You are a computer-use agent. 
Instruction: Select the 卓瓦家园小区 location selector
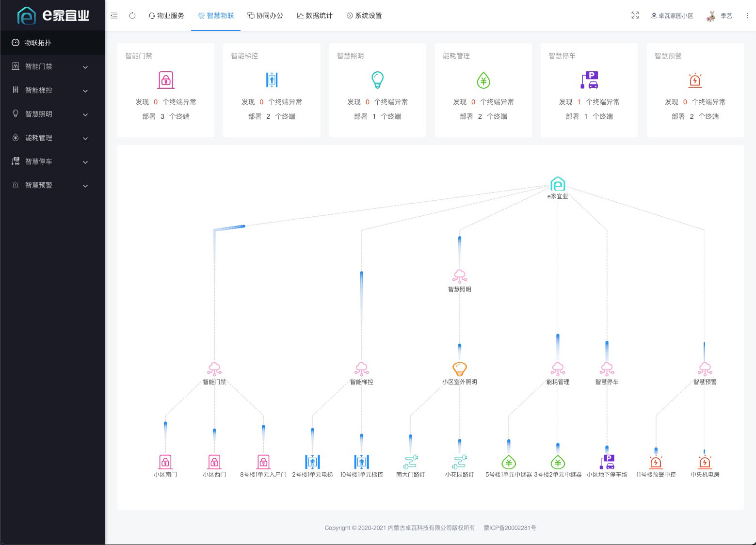672,15
